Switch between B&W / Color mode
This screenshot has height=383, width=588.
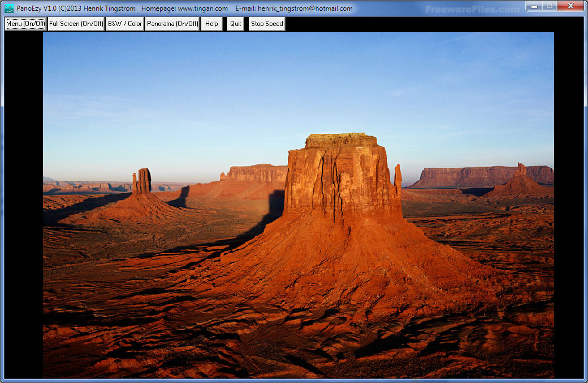click(x=125, y=24)
